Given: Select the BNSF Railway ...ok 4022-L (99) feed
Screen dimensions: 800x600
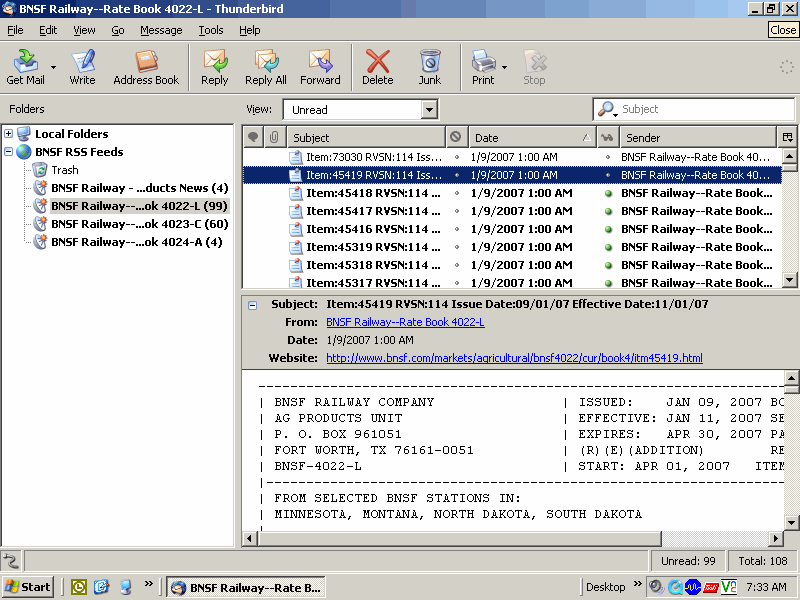Looking at the screenshot, I should point(131,206).
